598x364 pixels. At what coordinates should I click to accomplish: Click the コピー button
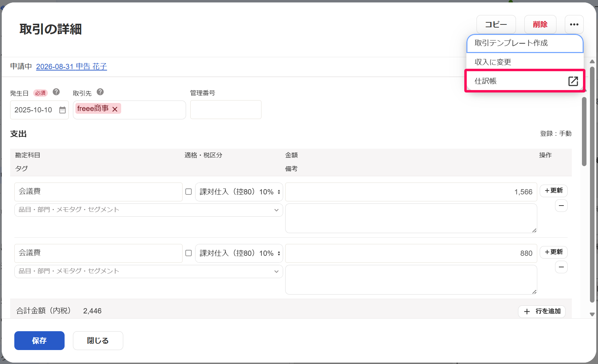click(496, 24)
